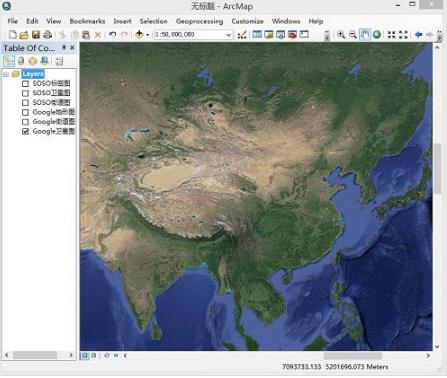This screenshot has height=378, width=447.
Task: Click the Table Of Contents horizontal scrollbar
Action: [x=39, y=355]
